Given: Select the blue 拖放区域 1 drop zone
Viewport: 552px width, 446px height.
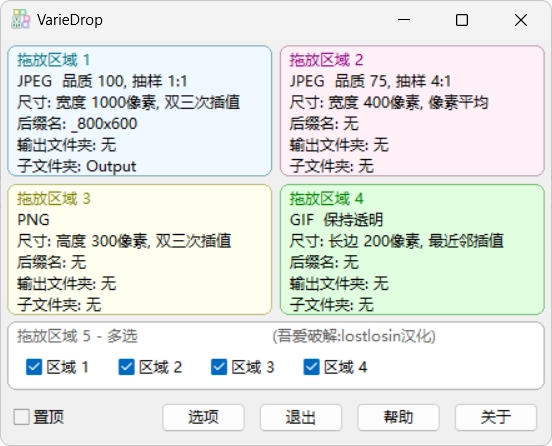Looking at the screenshot, I should click(140, 111).
